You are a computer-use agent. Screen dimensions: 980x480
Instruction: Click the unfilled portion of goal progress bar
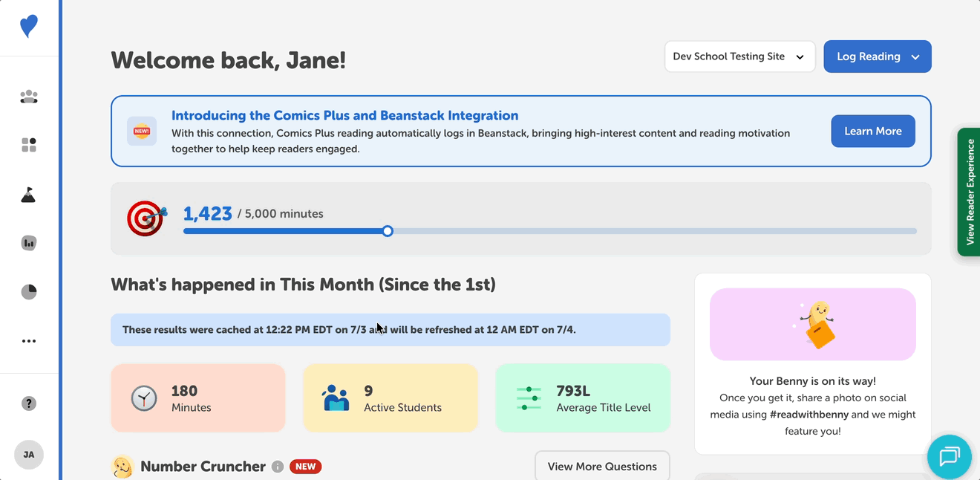click(x=655, y=231)
